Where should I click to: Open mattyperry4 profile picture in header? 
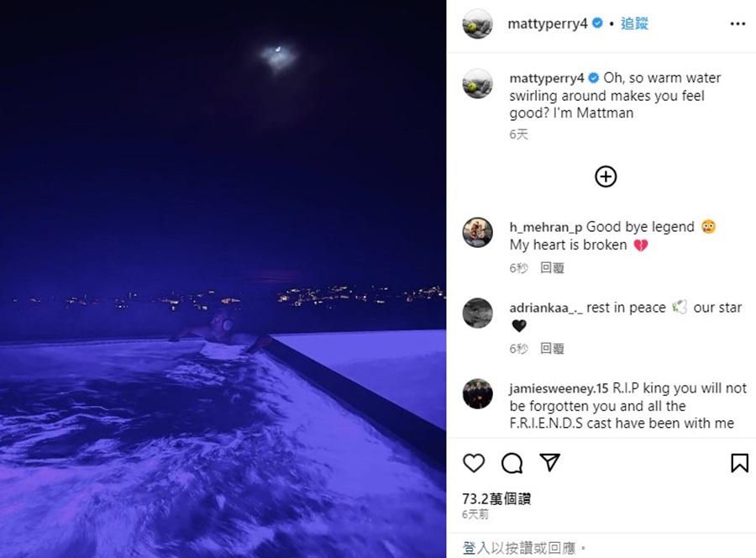point(477,24)
